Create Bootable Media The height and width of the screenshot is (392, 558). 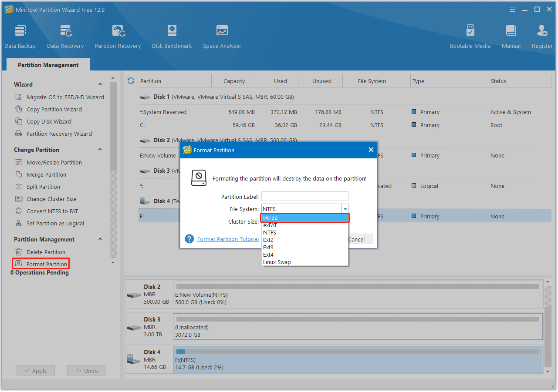tap(470, 37)
